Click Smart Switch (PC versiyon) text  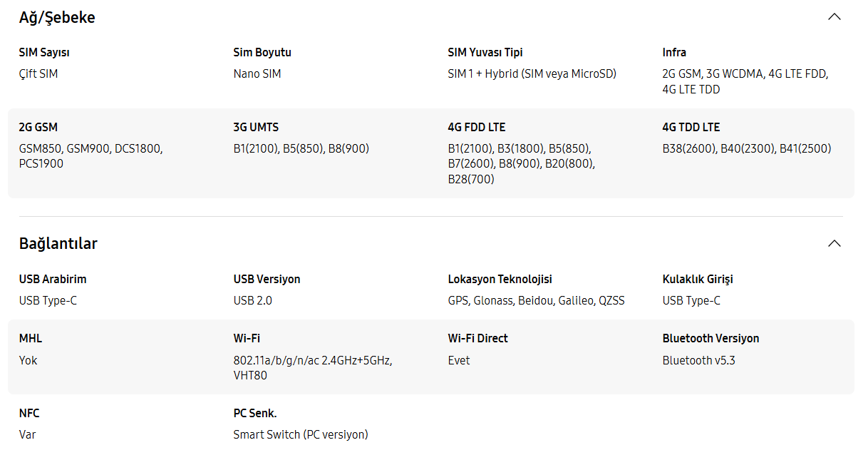(x=301, y=435)
